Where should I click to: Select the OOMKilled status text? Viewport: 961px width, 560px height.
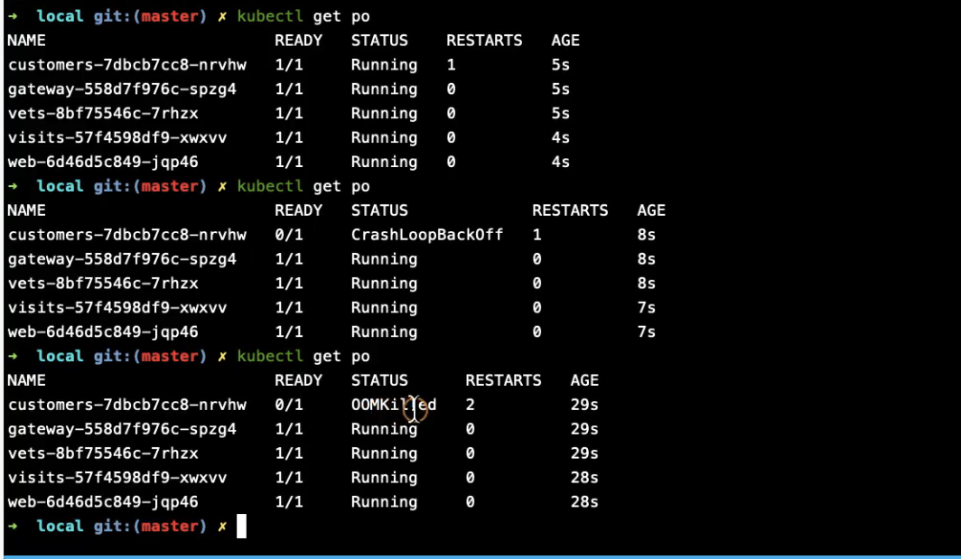pos(394,405)
